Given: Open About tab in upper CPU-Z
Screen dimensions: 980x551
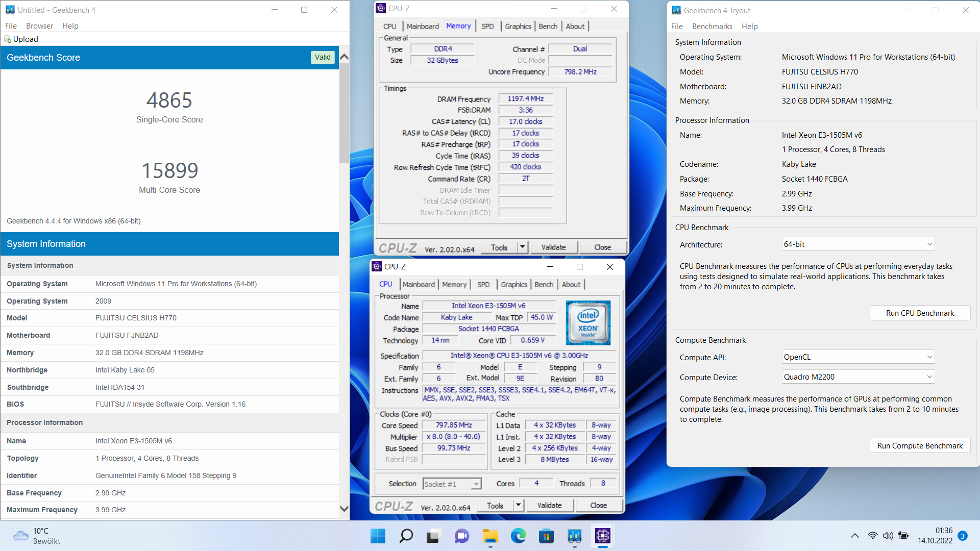Looking at the screenshot, I should (x=575, y=27).
